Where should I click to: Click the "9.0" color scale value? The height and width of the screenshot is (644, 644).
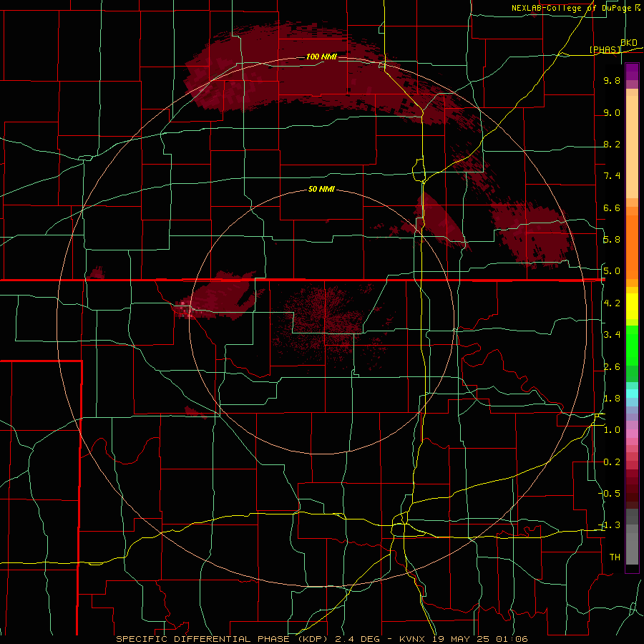point(612,112)
